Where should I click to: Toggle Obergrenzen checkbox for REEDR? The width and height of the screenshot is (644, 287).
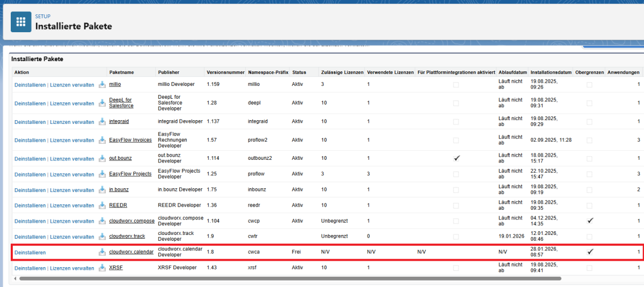590,205
